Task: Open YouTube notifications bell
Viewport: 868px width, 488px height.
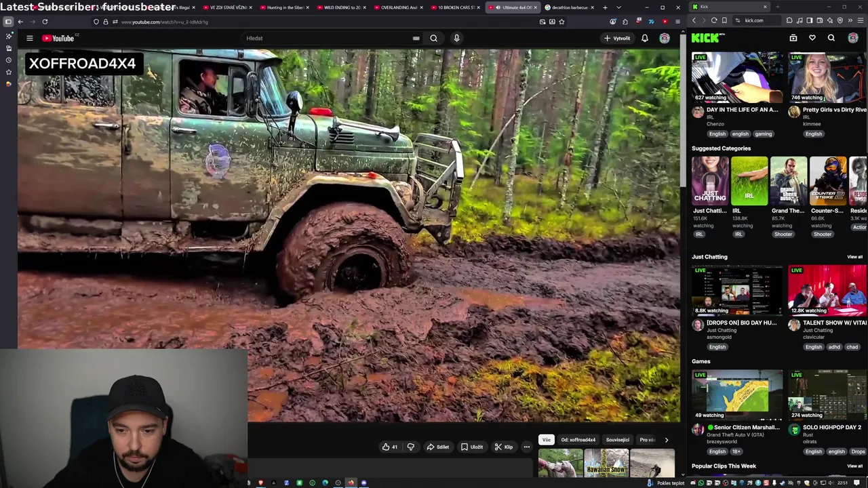Action: click(x=645, y=38)
